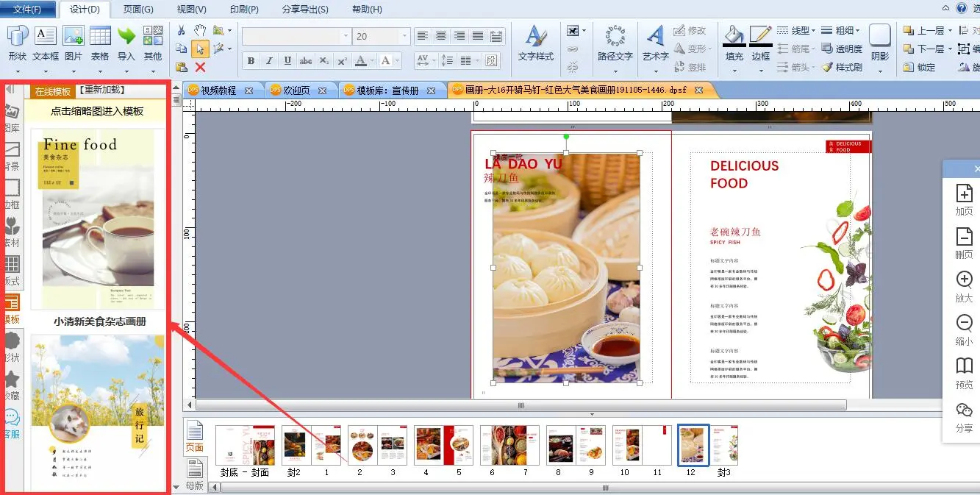Cut selection with the scissors icon
Screen dimensions: 980x495
tap(182, 30)
